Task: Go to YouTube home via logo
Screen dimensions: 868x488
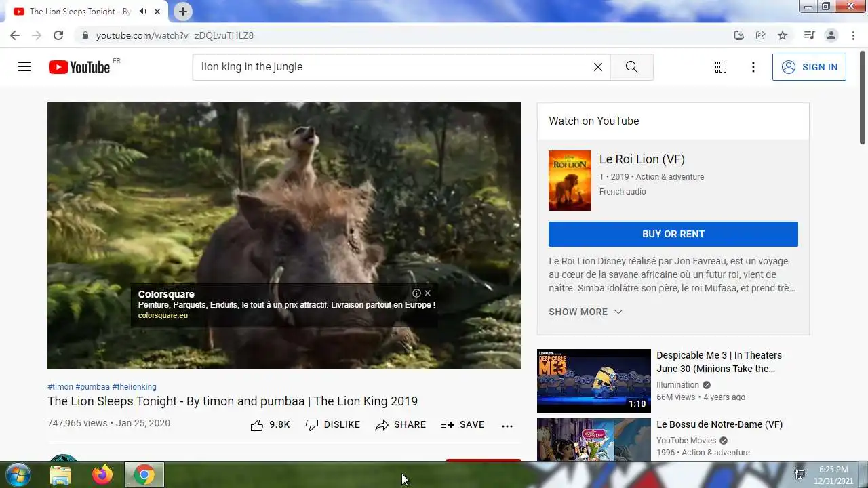Action: 79,67
